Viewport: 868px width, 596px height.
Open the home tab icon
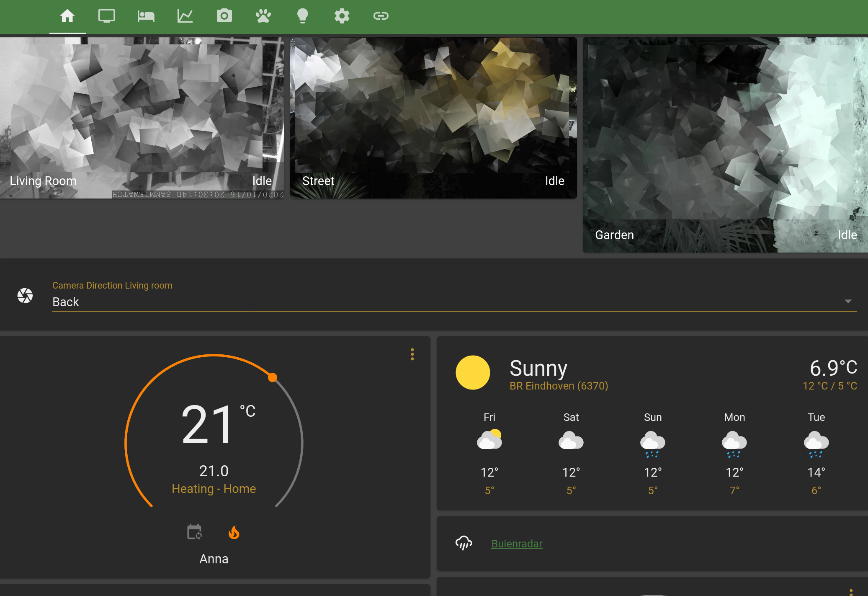(x=67, y=16)
